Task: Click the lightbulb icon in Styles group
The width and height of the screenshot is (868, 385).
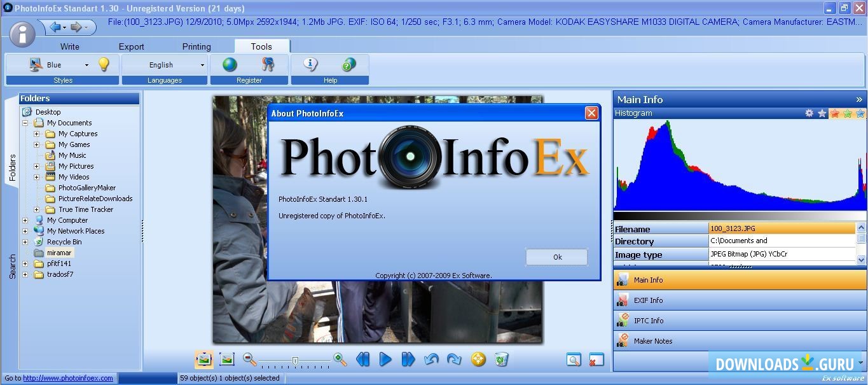Action: 104,64
